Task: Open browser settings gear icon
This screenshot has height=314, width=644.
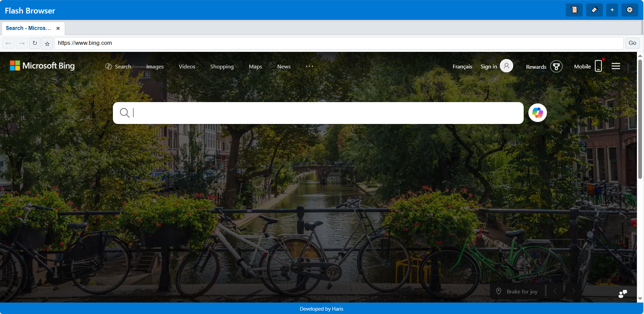Action: (x=630, y=10)
